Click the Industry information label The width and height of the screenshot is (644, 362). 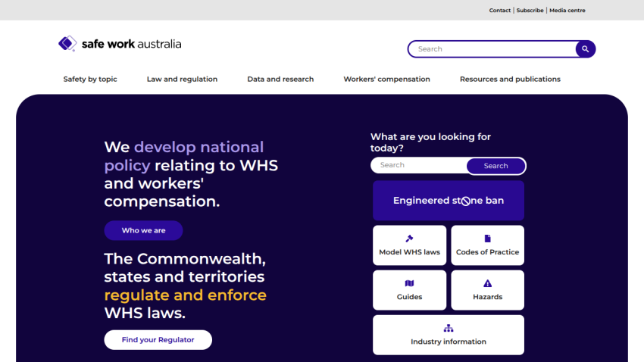[x=448, y=342]
